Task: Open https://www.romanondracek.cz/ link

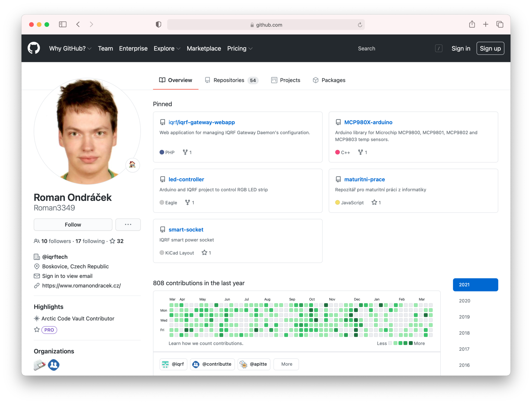Action: point(81,285)
